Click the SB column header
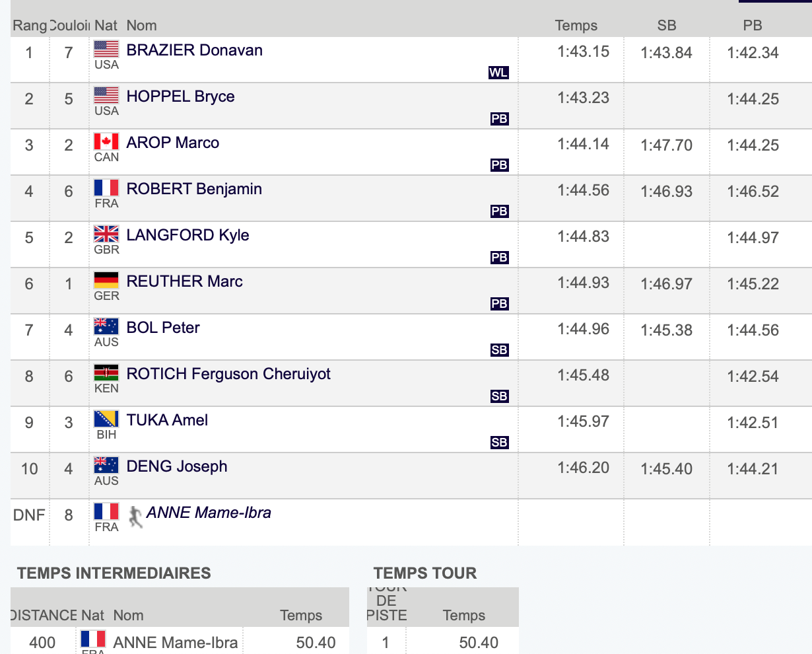Screen dimensions: 812x654 point(667,26)
